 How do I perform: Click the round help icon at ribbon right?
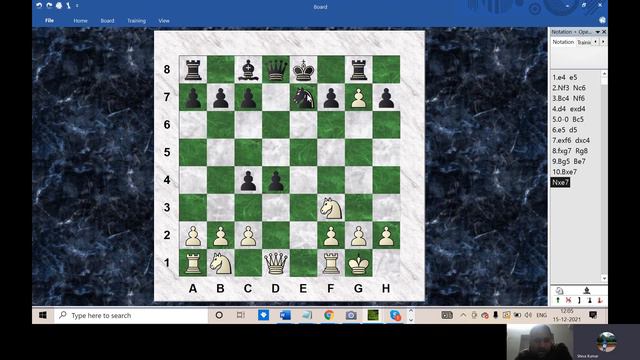tap(602, 20)
